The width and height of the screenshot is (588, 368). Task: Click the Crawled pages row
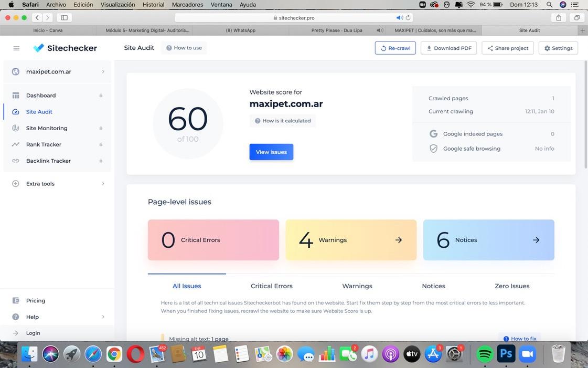pyautogui.click(x=491, y=98)
